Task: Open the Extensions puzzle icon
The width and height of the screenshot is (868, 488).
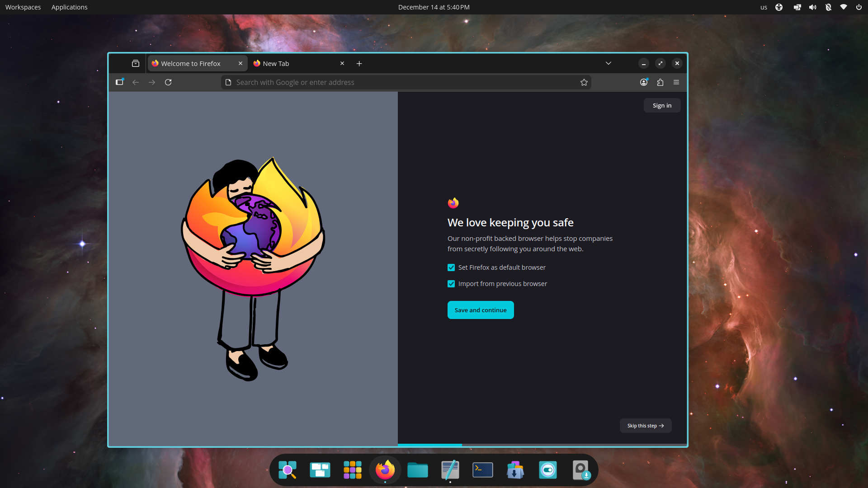Action: point(660,82)
